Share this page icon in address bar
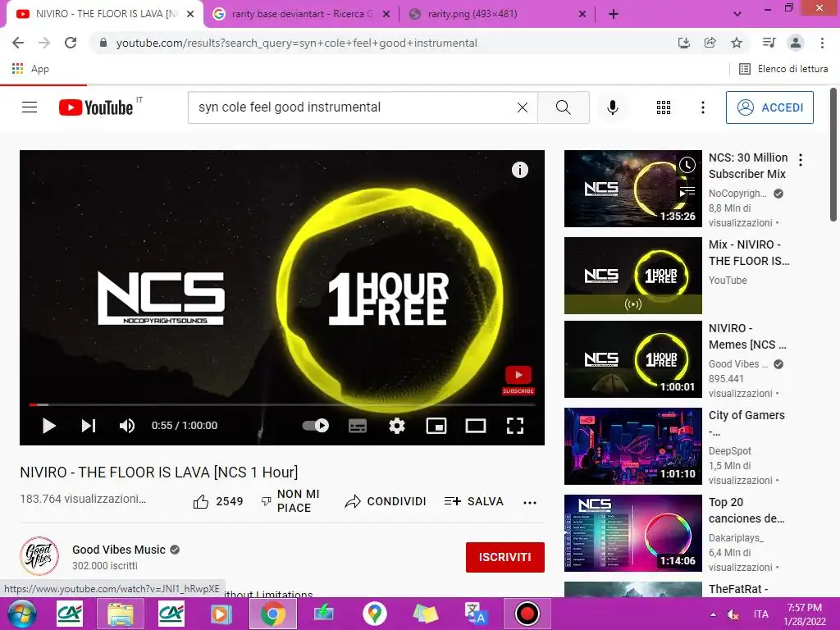Viewport: 840px width, 630px height. (x=710, y=43)
